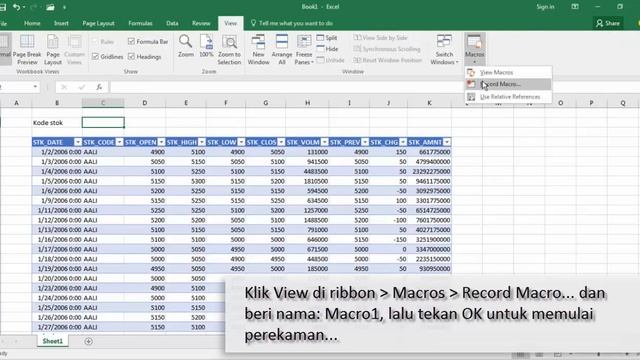The height and width of the screenshot is (360, 640).
Task: Open the Review ribbon tab
Action: [201, 23]
